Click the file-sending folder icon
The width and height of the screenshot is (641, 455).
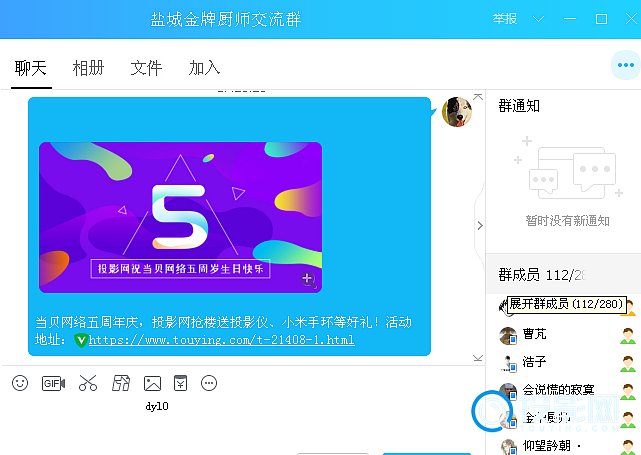pyautogui.click(x=121, y=383)
